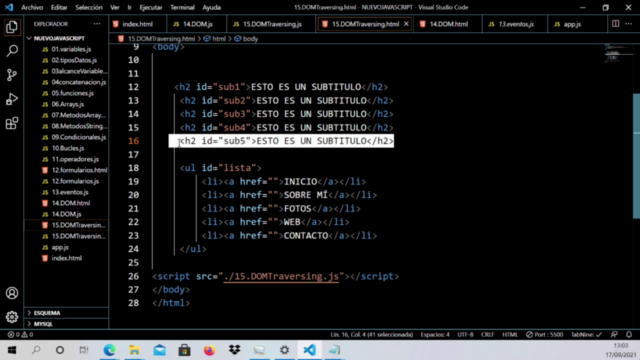Click Visual Studio Code taskbar icon

click(x=309, y=350)
